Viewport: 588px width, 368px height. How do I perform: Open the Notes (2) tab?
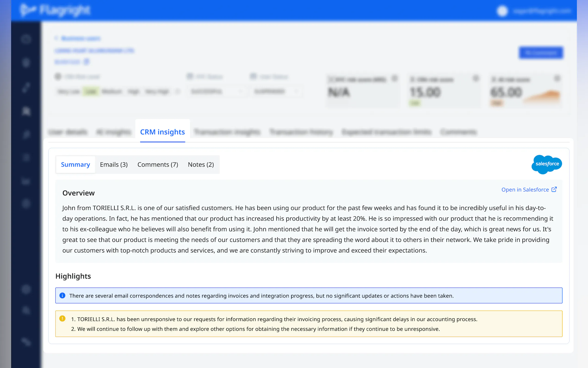click(x=200, y=165)
